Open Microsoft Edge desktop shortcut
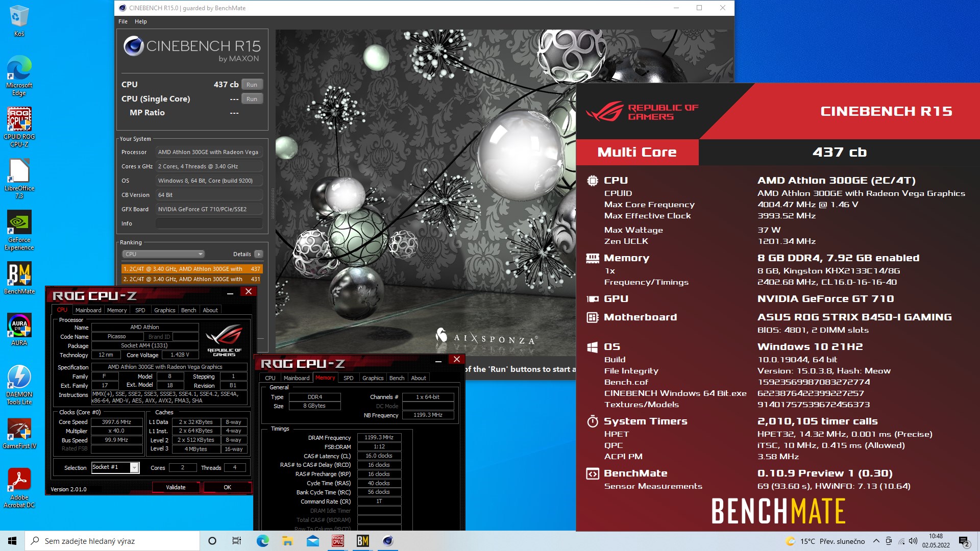This screenshot has width=980, height=551. [x=19, y=76]
